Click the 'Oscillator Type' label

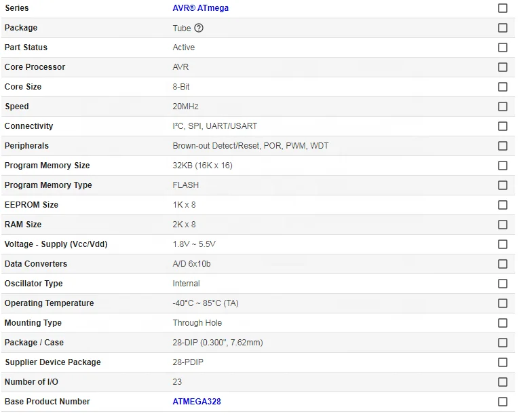[33, 284]
